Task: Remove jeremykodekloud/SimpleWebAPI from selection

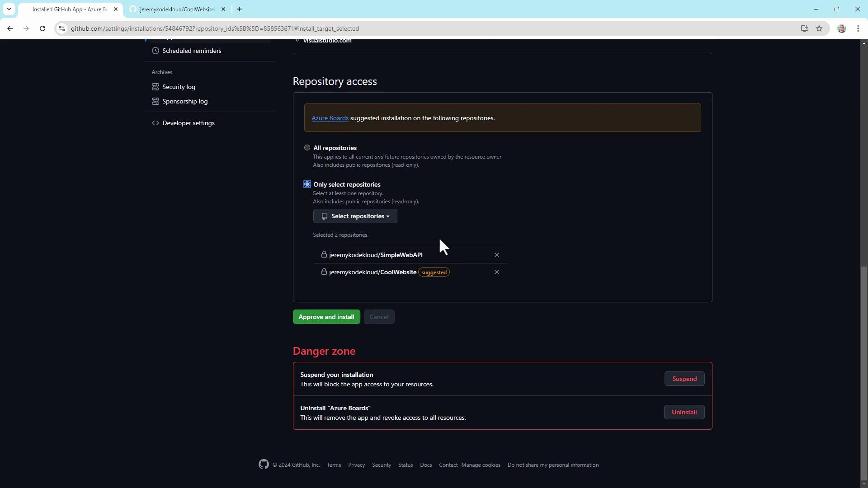Action: [497, 255]
